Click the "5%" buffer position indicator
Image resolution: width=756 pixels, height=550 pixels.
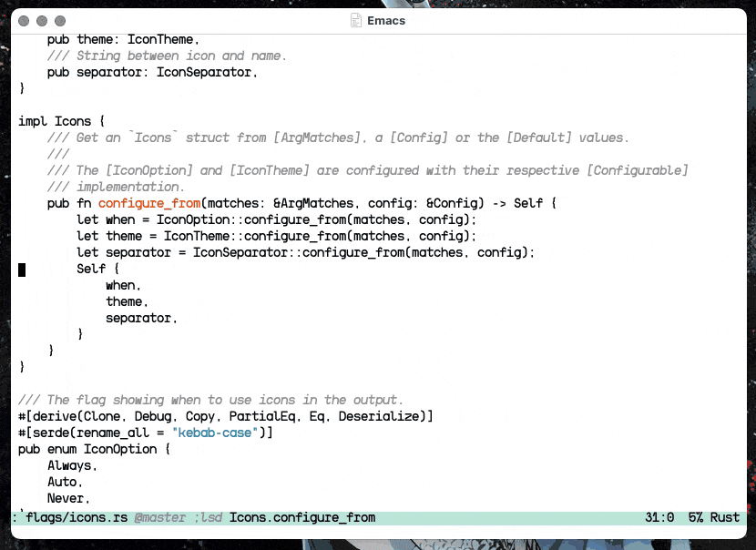[x=696, y=517]
